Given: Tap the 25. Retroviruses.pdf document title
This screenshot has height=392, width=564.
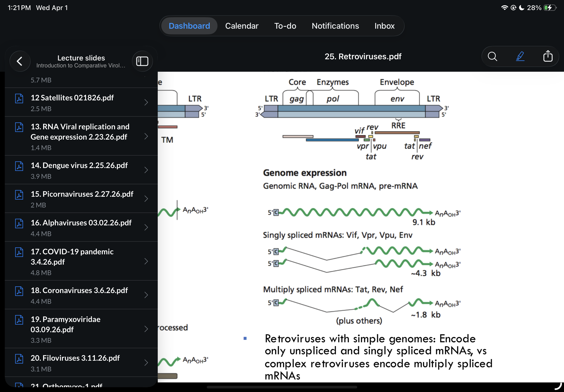Looking at the screenshot, I should 363,56.
